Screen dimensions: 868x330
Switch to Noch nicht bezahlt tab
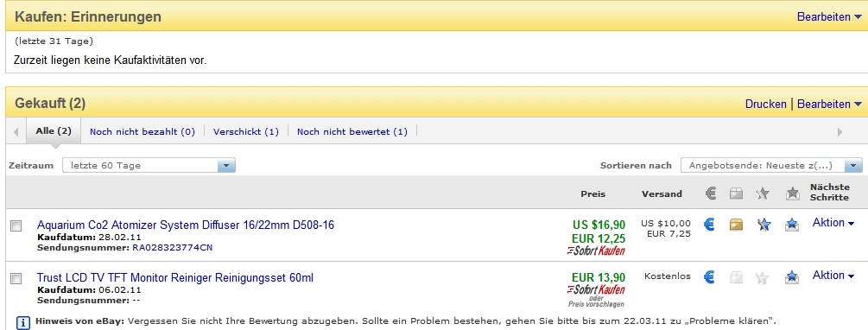(143, 132)
